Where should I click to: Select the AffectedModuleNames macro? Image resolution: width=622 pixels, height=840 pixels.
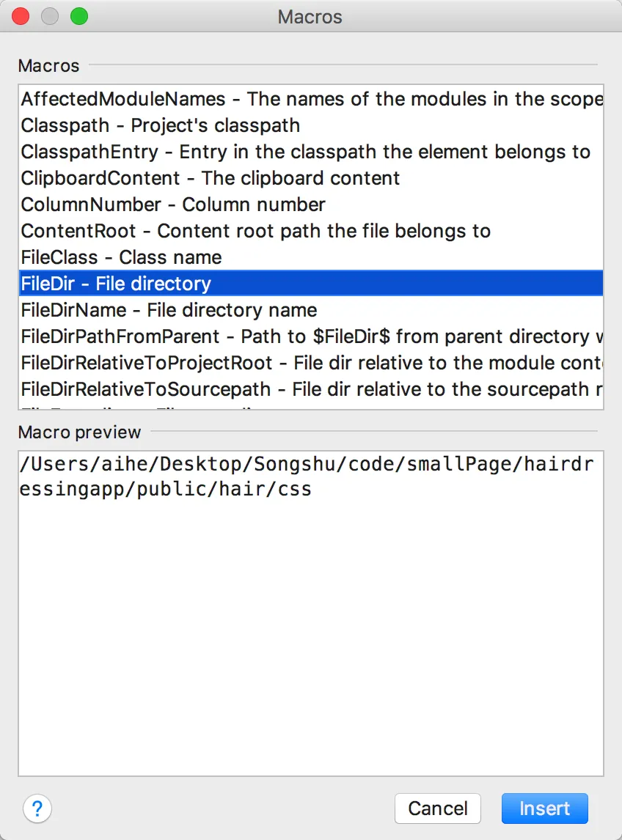(311, 99)
